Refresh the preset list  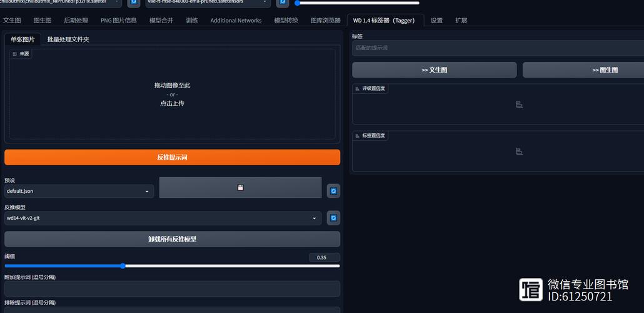pos(333,191)
